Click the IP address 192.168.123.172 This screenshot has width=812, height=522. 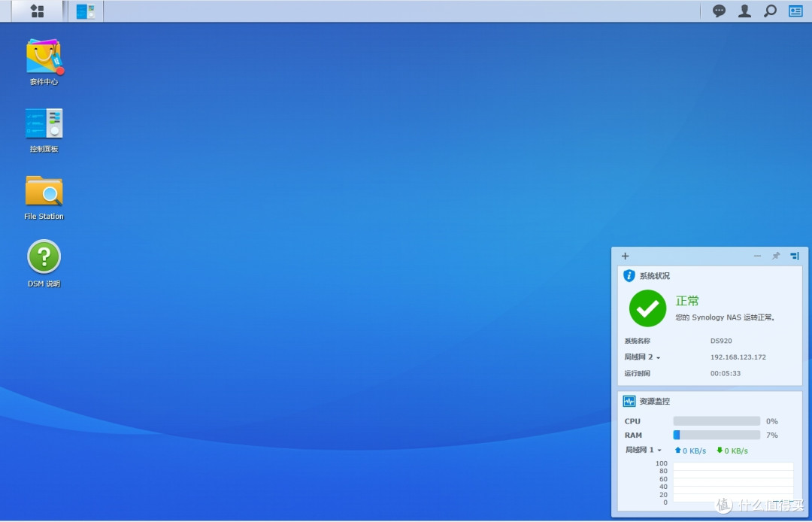click(x=738, y=357)
